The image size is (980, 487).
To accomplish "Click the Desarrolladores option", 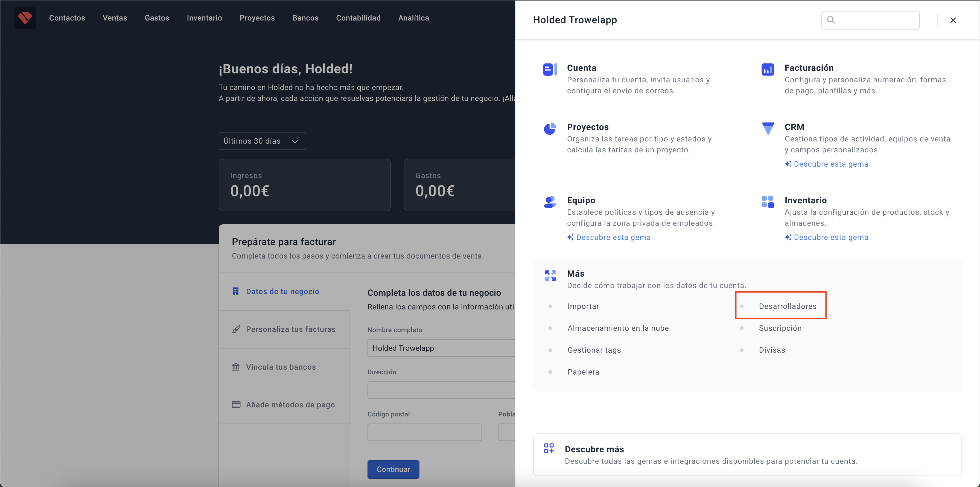I will tap(787, 306).
